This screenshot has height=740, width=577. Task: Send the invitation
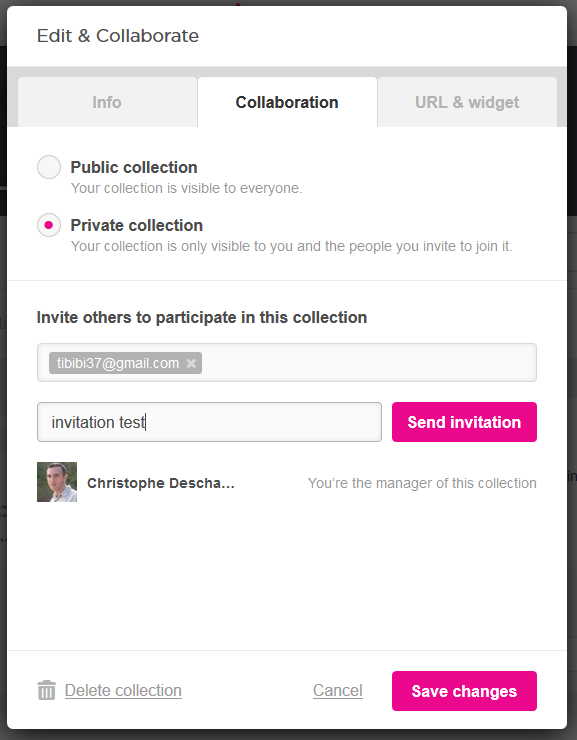(464, 422)
